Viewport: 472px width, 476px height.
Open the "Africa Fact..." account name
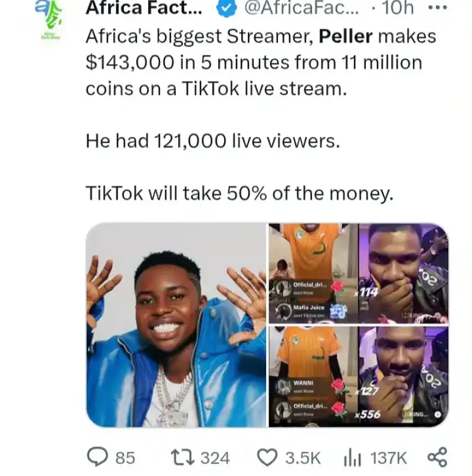pos(144,8)
